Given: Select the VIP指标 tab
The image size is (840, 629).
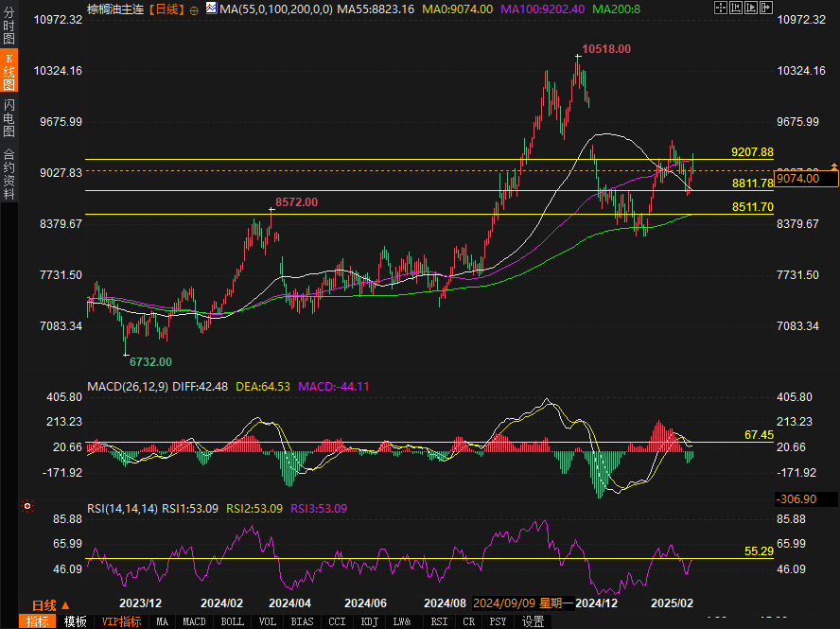Looking at the screenshot, I should (121, 621).
